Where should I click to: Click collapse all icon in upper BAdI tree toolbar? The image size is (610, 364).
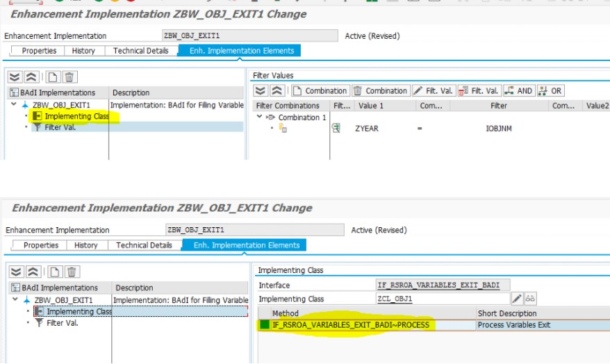(31, 77)
